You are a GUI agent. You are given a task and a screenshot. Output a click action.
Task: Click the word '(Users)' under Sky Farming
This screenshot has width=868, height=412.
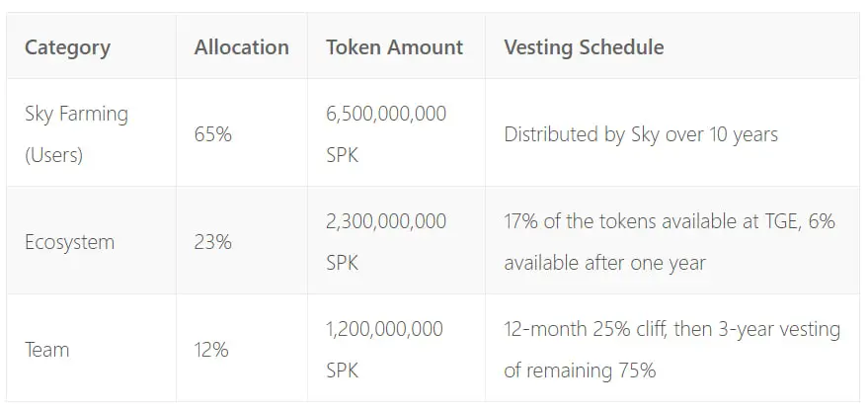[x=53, y=155]
